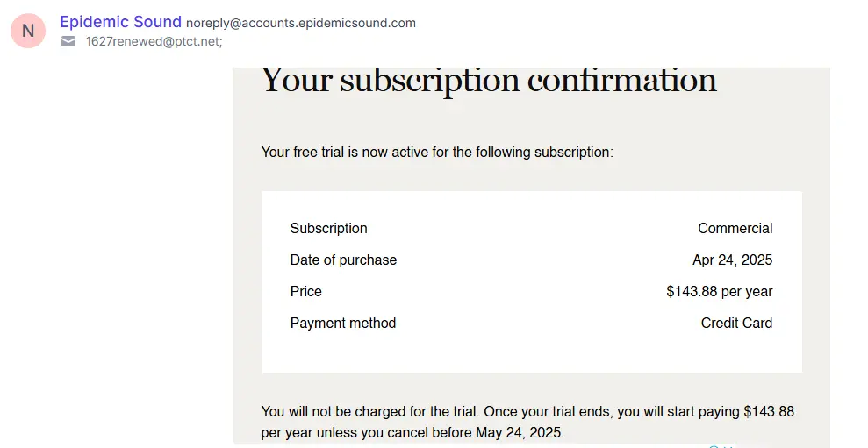
Task: Click the Price row label
Action: click(x=305, y=291)
